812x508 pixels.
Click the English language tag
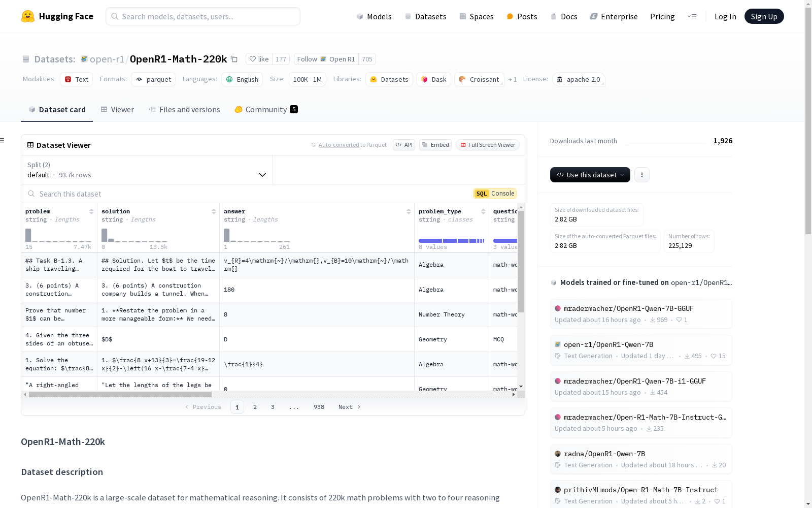pos(242,79)
